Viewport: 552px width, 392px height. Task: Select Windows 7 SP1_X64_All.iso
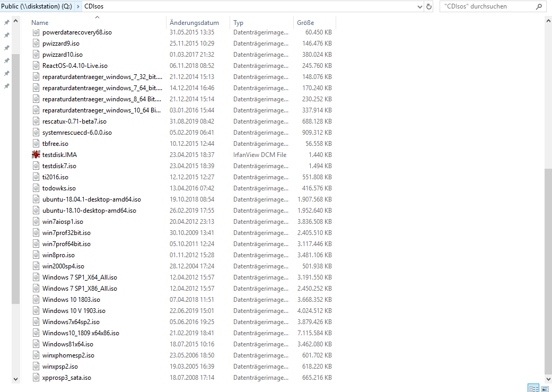80,277
